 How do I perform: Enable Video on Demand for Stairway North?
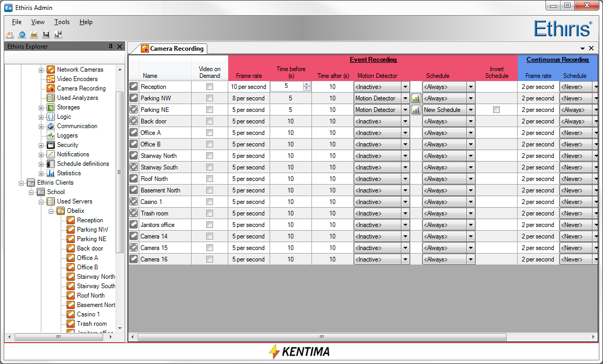[209, 156]
